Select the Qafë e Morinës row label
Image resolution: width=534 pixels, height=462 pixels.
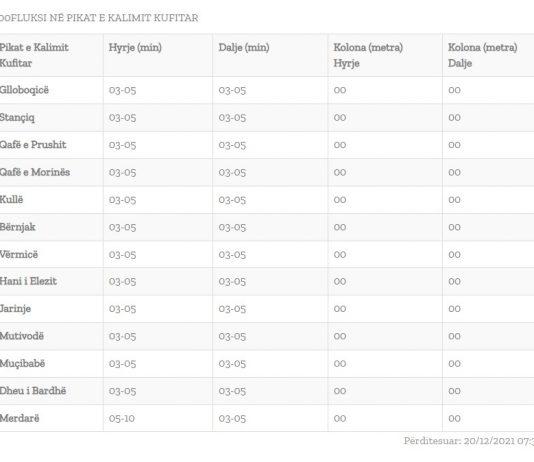click(x=35, y=172)
